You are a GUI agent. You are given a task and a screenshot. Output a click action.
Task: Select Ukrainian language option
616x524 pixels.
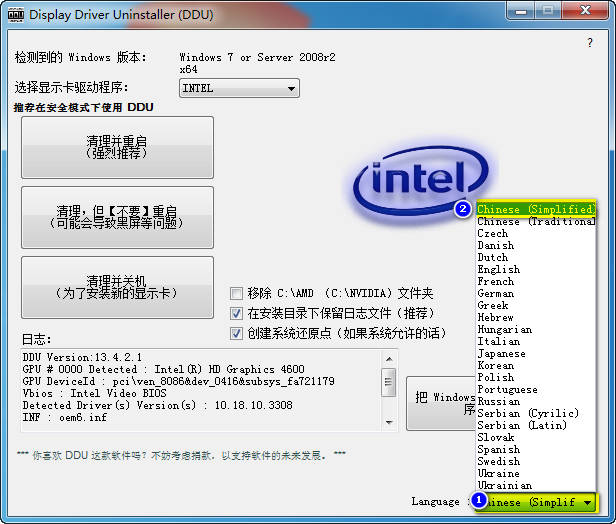536,486
